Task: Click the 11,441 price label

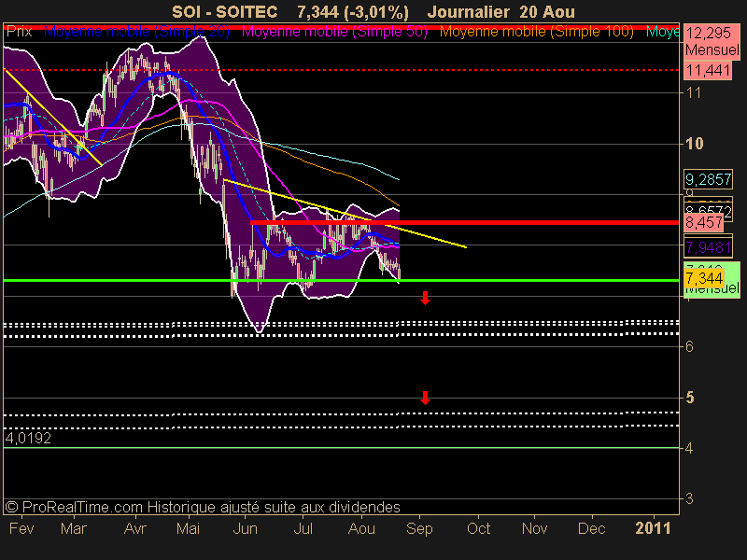Action: click(x=708, y=71)
